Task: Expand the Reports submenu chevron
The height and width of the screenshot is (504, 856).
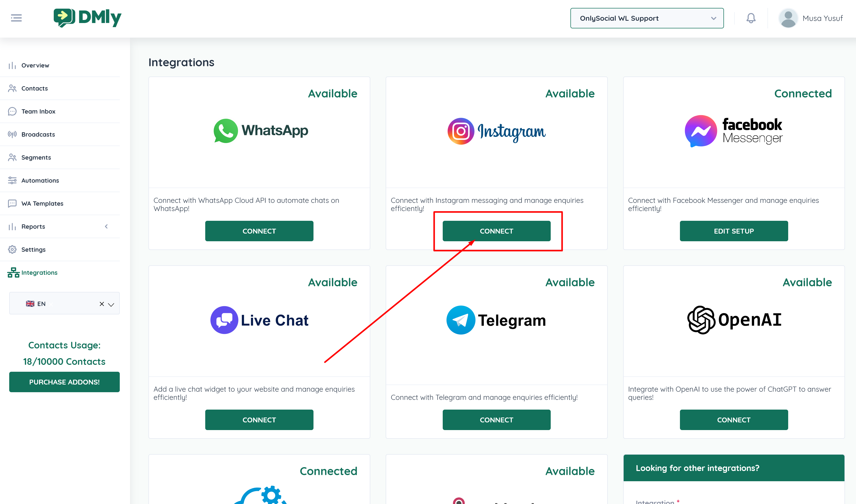Action: tap(106, 226)
